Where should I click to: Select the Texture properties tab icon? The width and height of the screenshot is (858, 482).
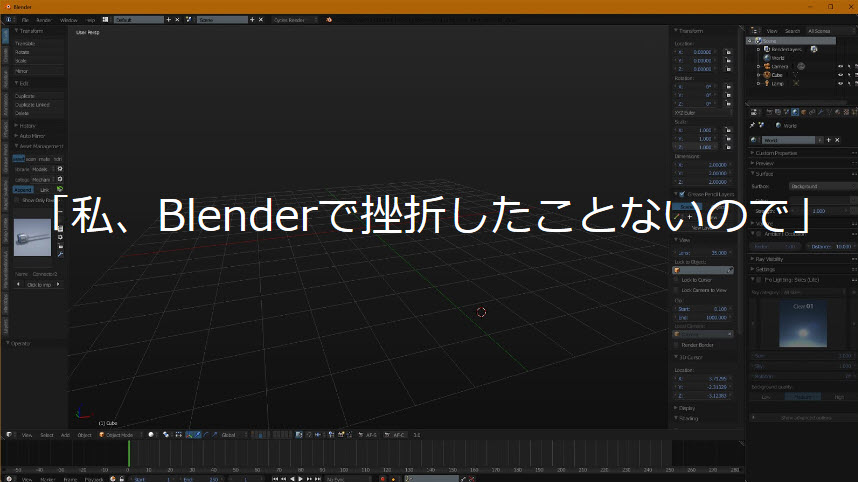847,112
